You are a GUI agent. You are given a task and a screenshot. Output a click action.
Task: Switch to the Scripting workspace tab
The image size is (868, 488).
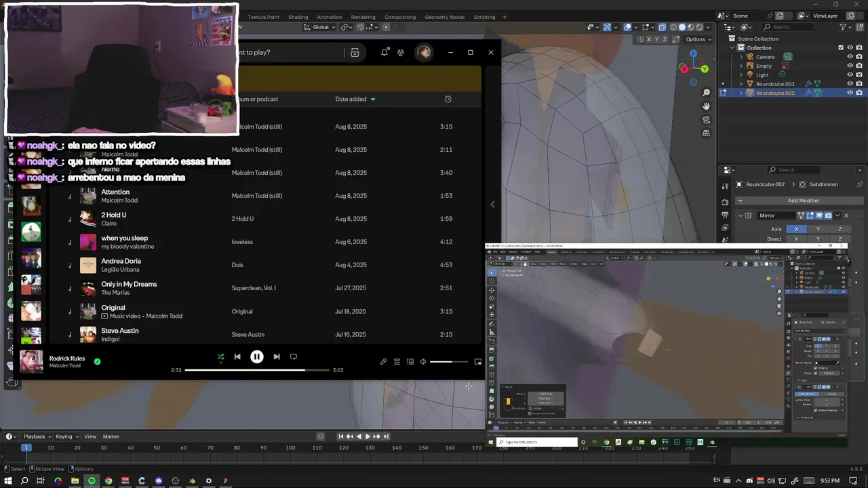click(x=484, y=17)
